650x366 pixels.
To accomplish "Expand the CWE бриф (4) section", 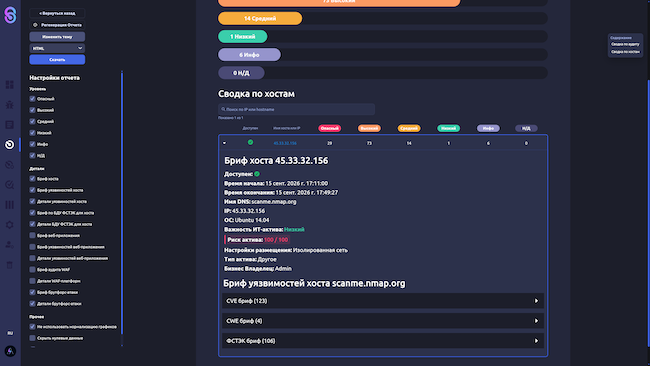I will pos(383,321).
